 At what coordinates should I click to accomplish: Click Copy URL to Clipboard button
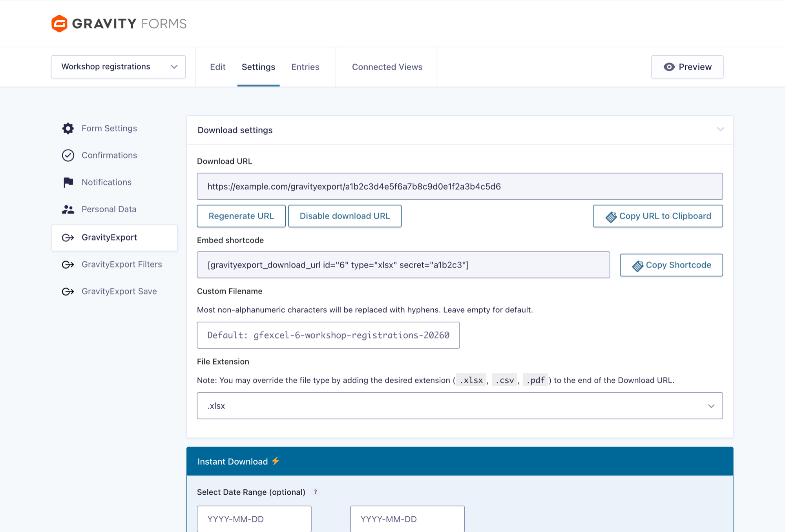(658, 216)
